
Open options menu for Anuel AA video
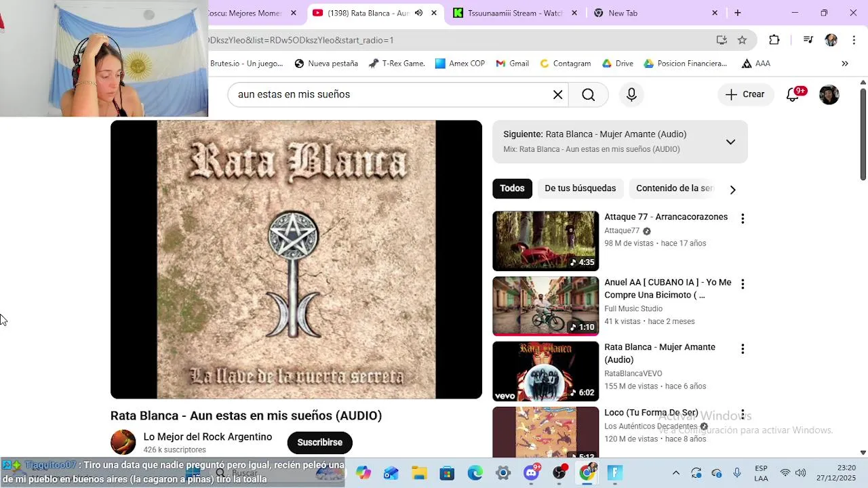pyautogui.click(x=743, y=284)
